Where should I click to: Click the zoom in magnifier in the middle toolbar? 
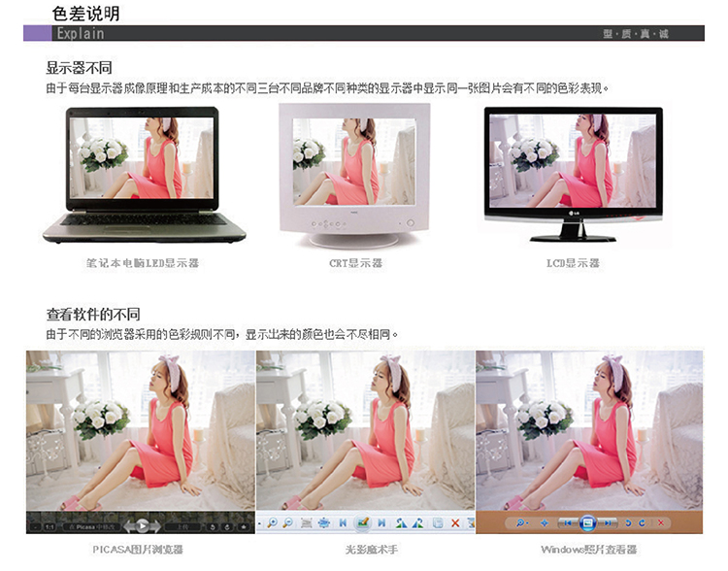pos(274,523)
